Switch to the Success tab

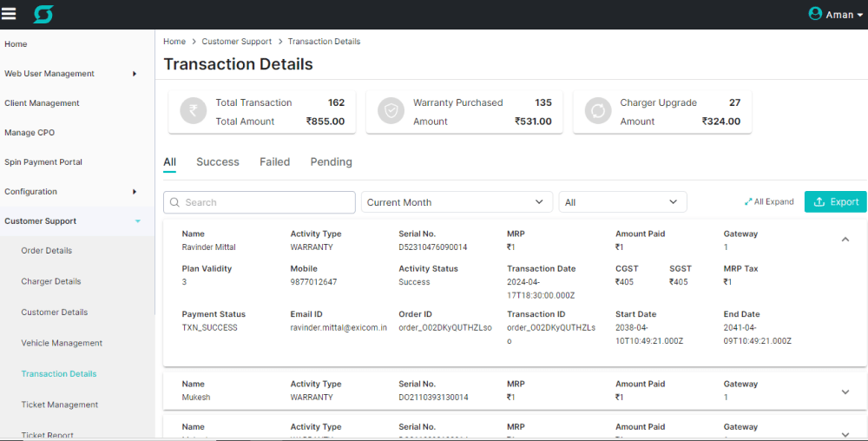217,162
